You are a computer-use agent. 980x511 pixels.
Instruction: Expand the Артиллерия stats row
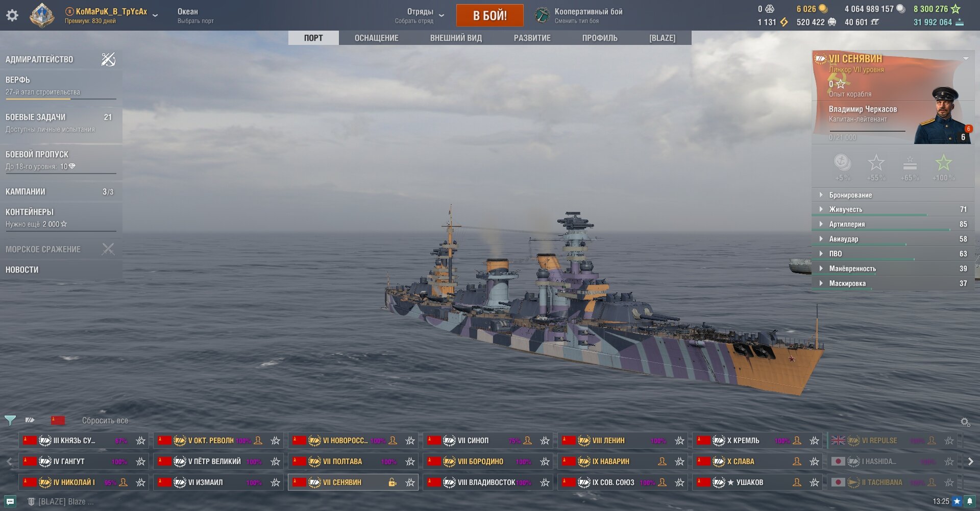point(893,224)
